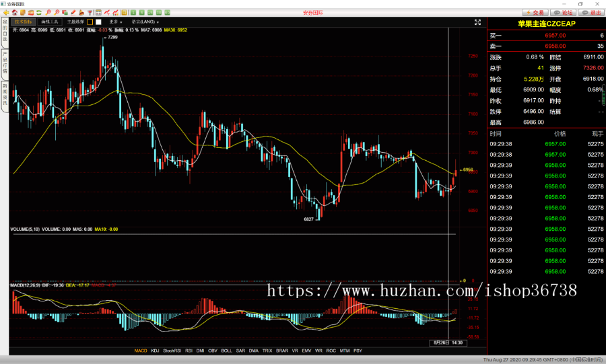The height and width of the screenshot is (364, 606).
Task: Select the OBV indicator
Action: tap(213, 351)
